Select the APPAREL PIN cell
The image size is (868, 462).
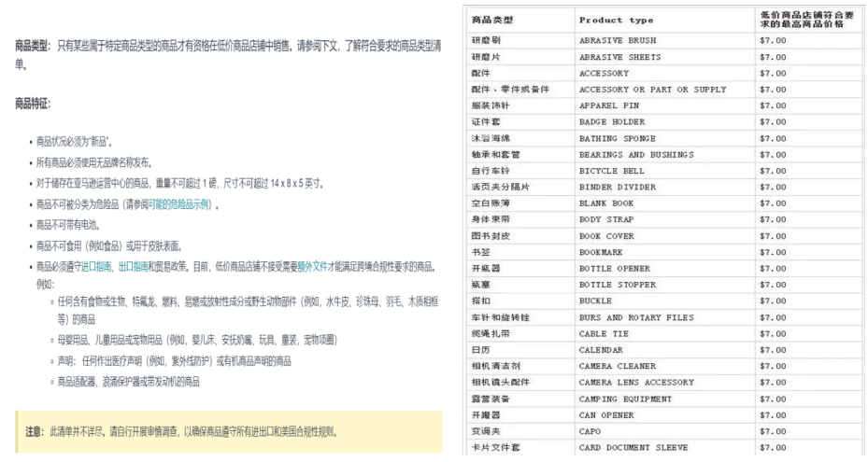click(665, 105)
